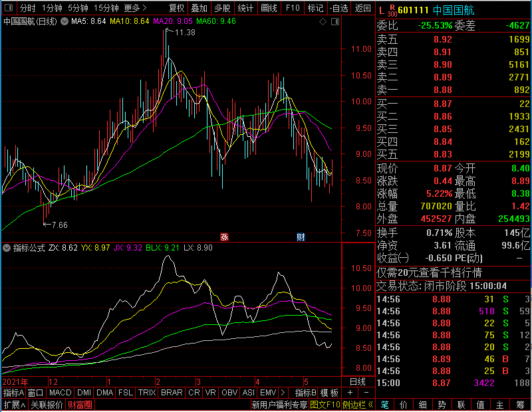This screenshot has height=412, width=532.
Task: Click the 日线 period label below chart
Action: (358, 382)
